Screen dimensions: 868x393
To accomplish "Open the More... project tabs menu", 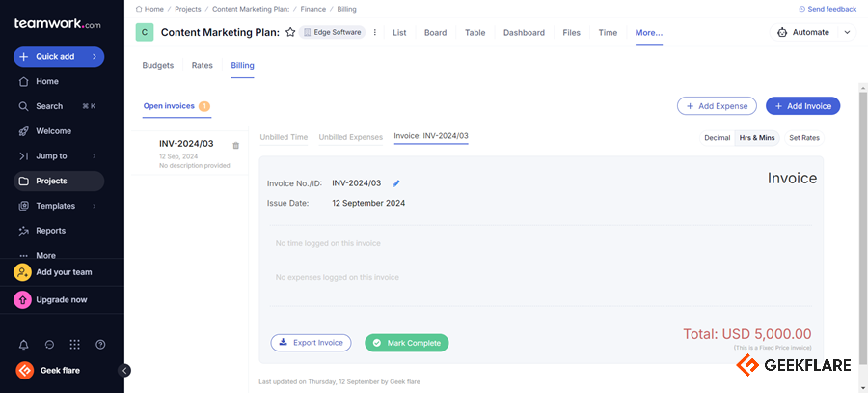I will [x=648, y=32].
